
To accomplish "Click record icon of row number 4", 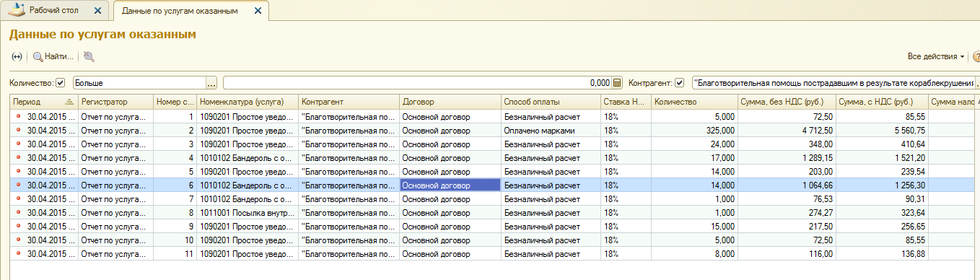I will click(18, 157).
